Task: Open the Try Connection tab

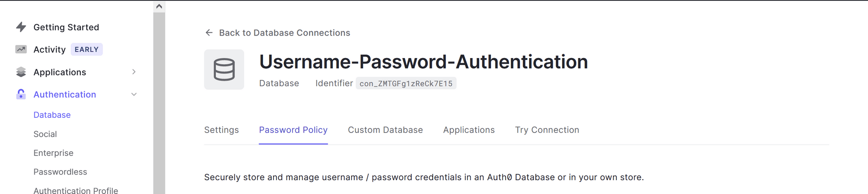Action: coord(547,130)
